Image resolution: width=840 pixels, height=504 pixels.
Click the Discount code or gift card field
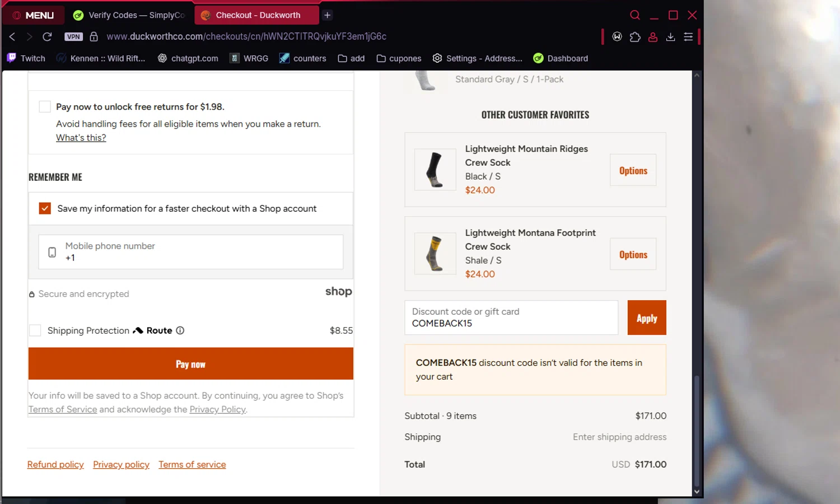pos(511,318)
